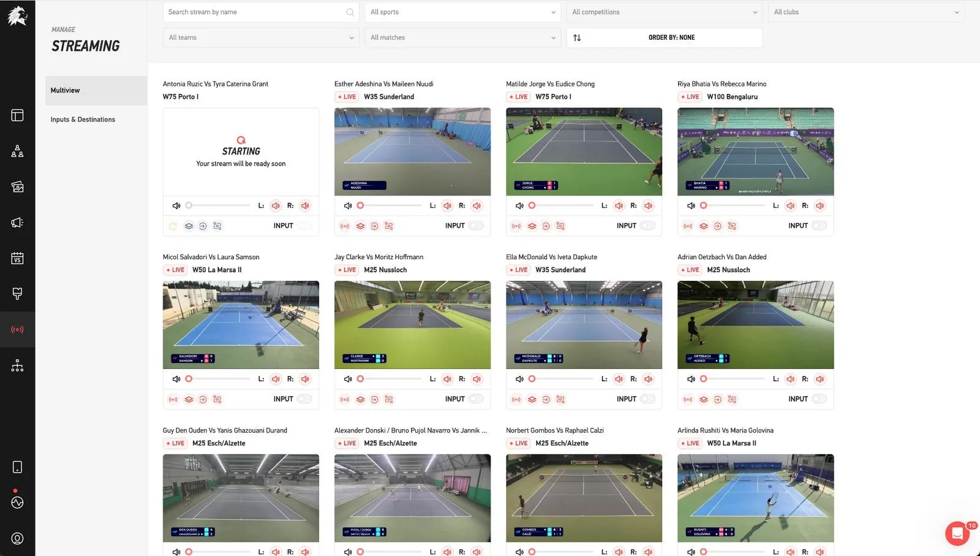Click layers icon on Micol Salvadori stream
This screenshot has height=556, width=980.
tap(189, 400)
